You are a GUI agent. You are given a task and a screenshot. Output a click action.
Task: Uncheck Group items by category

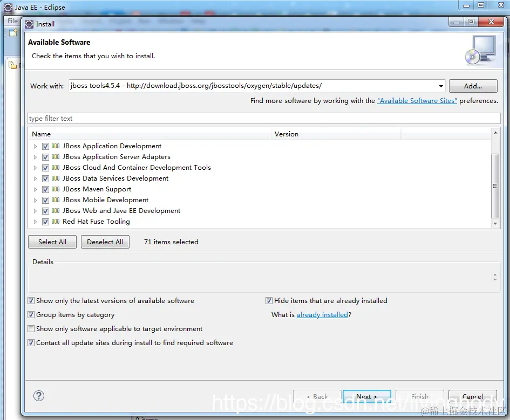[31, 313]
